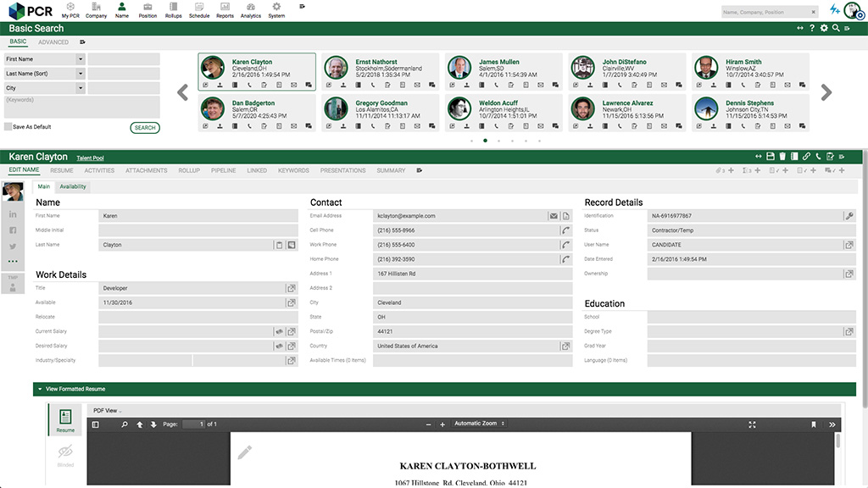Click the search magnifier icon top right
This screenshot has height=488, width=868.
point(836,28)
